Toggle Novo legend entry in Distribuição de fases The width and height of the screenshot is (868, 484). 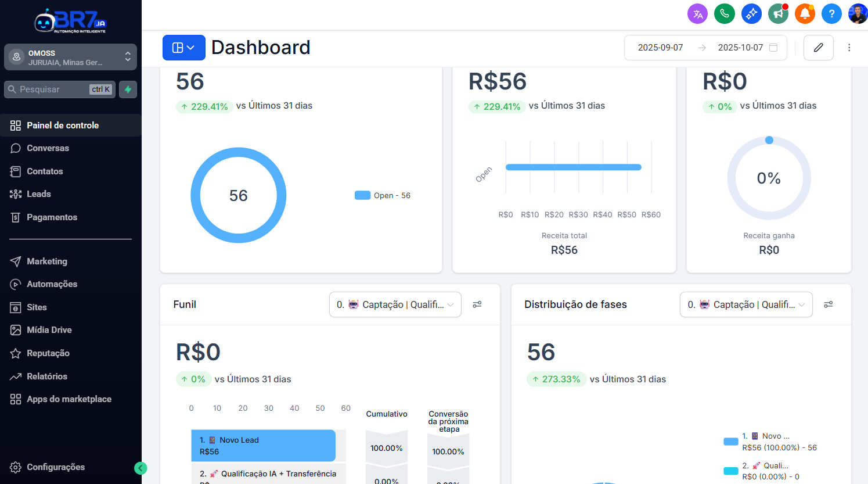771,442
